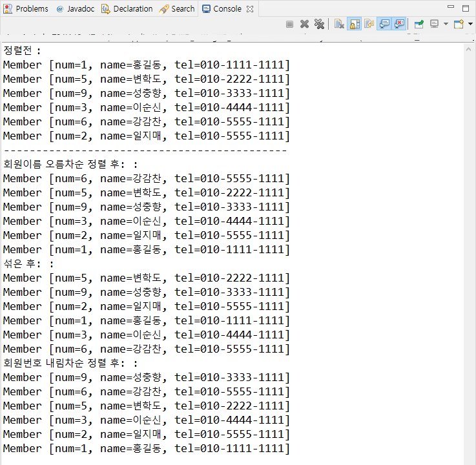Click the Display Selected Console monitor icon
This screenshot has height=465, width=476.
(x=435, y=24)
